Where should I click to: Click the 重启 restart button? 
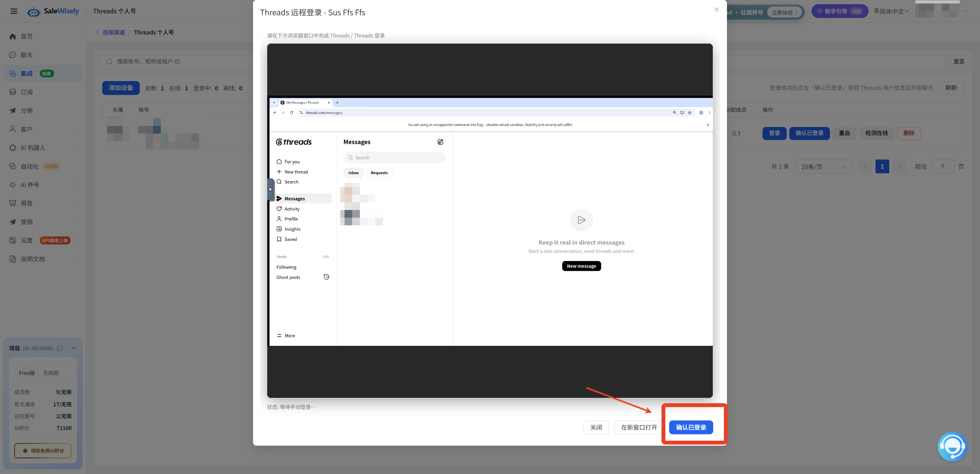844,133
